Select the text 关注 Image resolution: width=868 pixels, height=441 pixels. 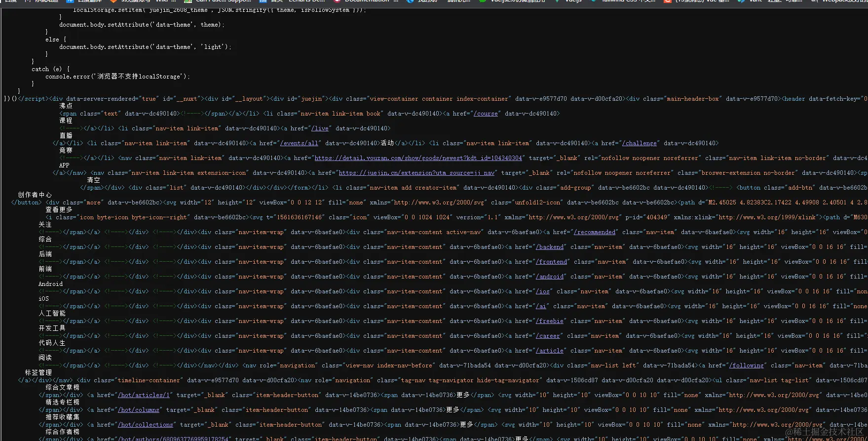[45, 225]
